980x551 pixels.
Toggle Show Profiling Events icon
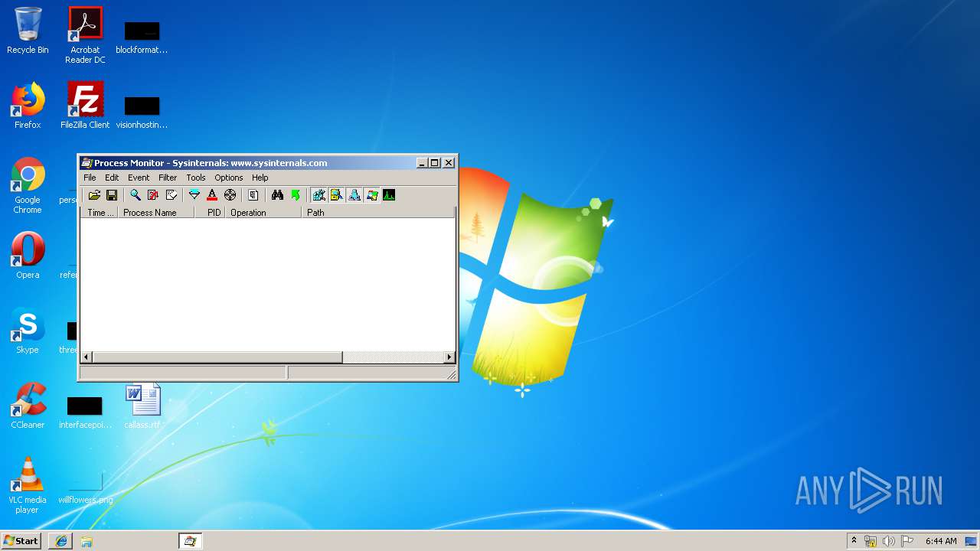click(389, 195)
